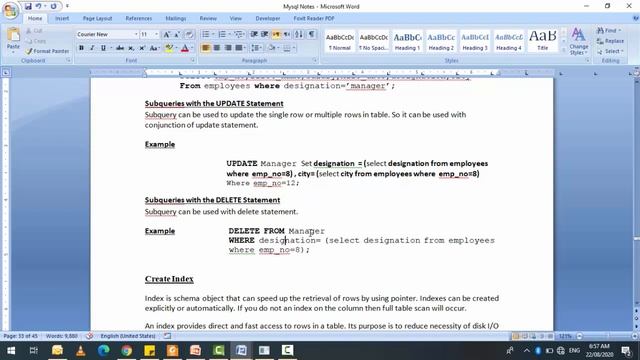Increase paragraph indent
Viewport: 640px width, 360px height.
[264, 35]
